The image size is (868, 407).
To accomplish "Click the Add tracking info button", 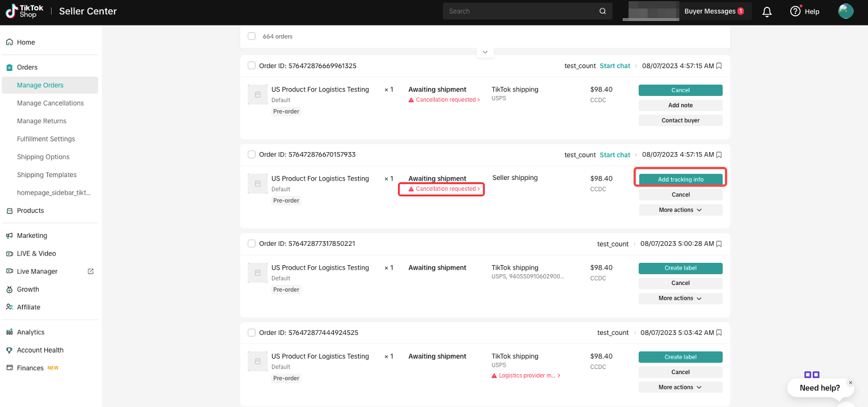I will click(x=680, y=179).
